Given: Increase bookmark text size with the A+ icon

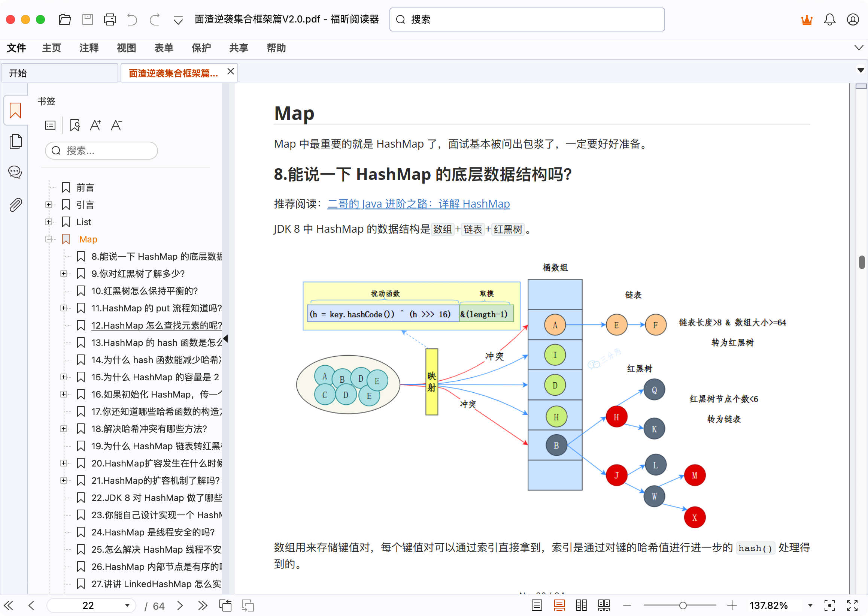Looking at the screenshot, I should [x=95, y=125].
